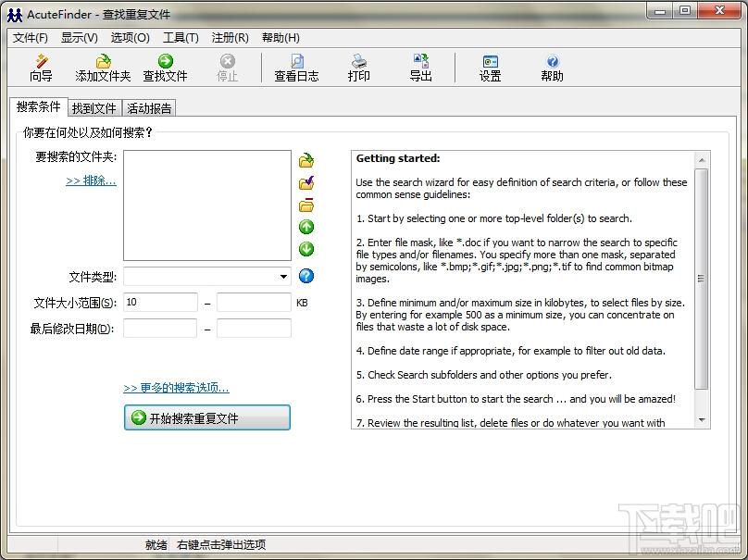Click the 导出 export icon
The height and width of the screenshot is (560, 748).
(420, 68)
